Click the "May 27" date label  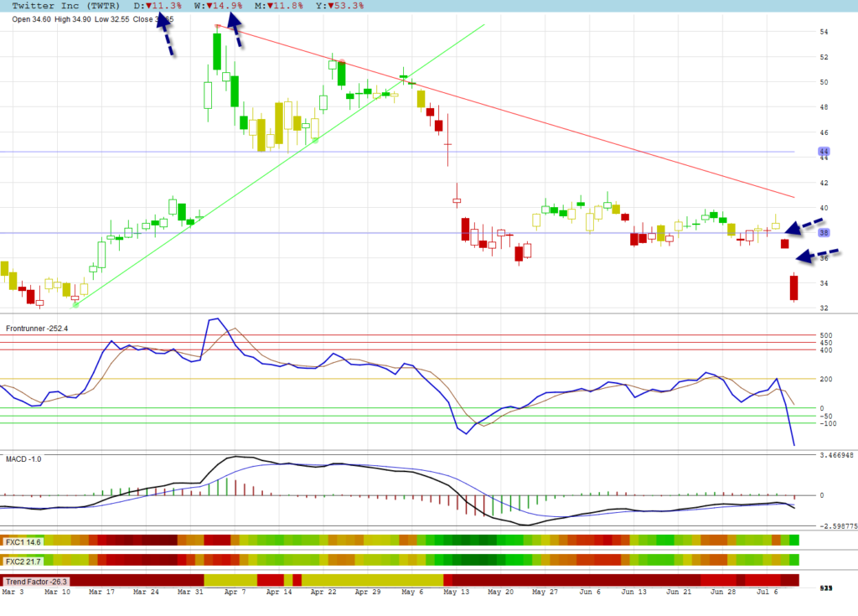pyautogui.click(x=545, y=592)
